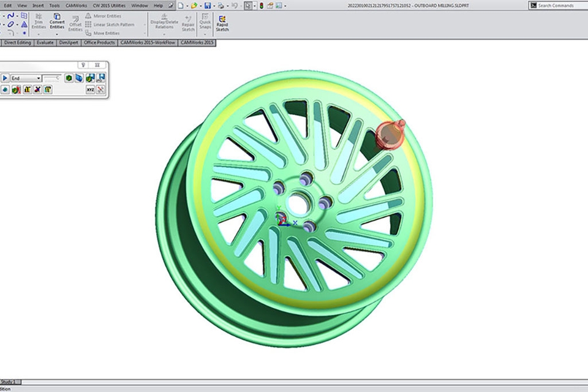Toggle the selection arrow tool
The height and width of the screenshot is (392, 588).
pos(247,6)
